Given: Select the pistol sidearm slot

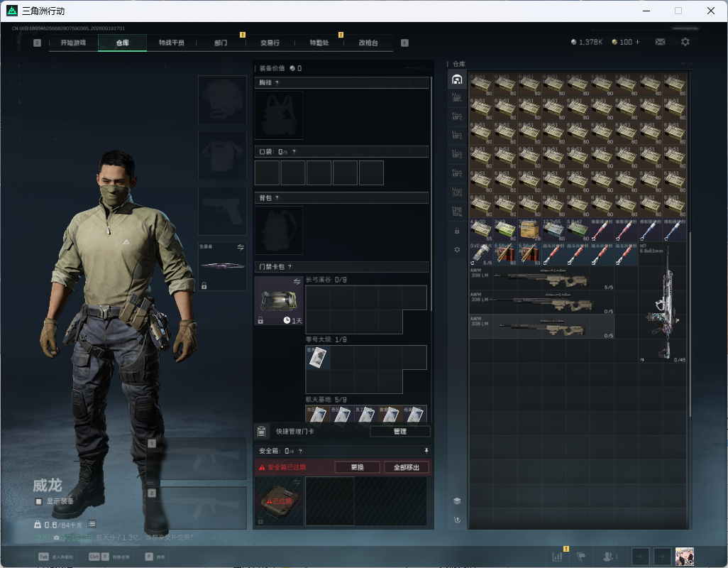Looking at the screenshot, I should [222, 212].
